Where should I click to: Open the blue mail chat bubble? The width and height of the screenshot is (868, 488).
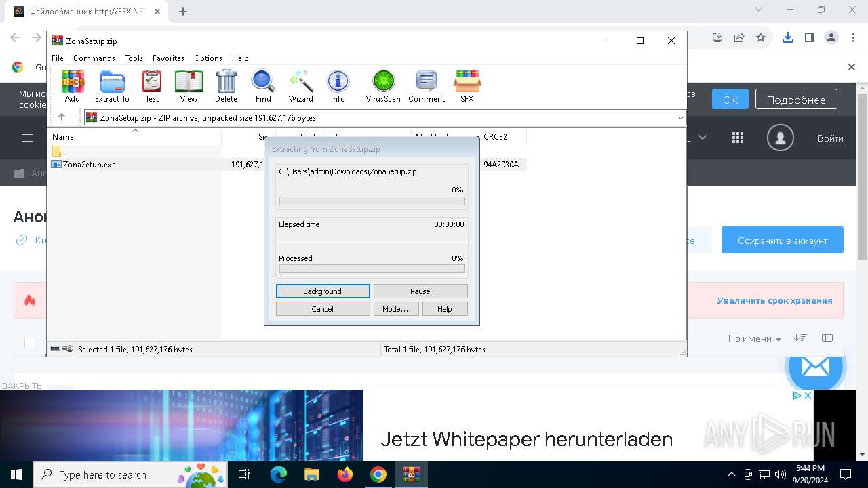pos(815,367)
